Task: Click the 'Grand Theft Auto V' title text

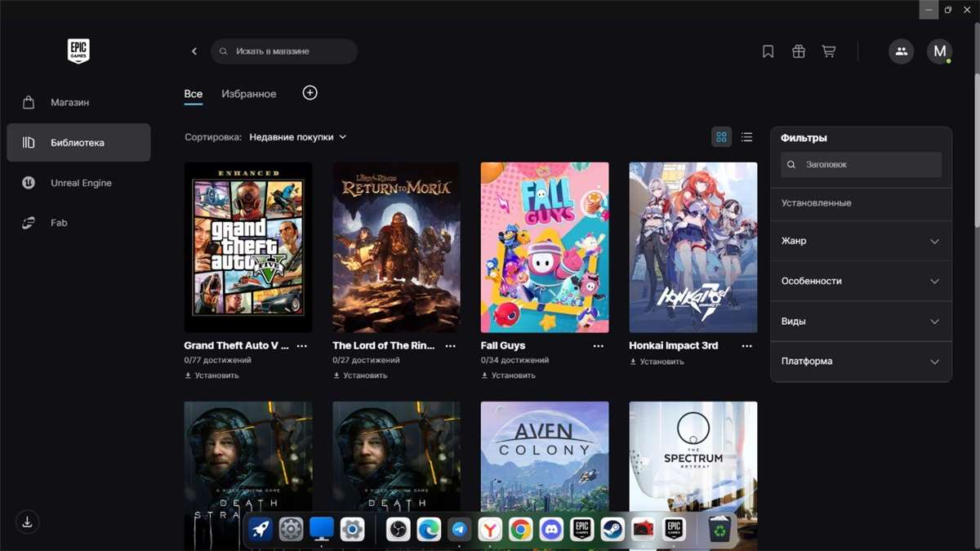Action: (237, 346)
